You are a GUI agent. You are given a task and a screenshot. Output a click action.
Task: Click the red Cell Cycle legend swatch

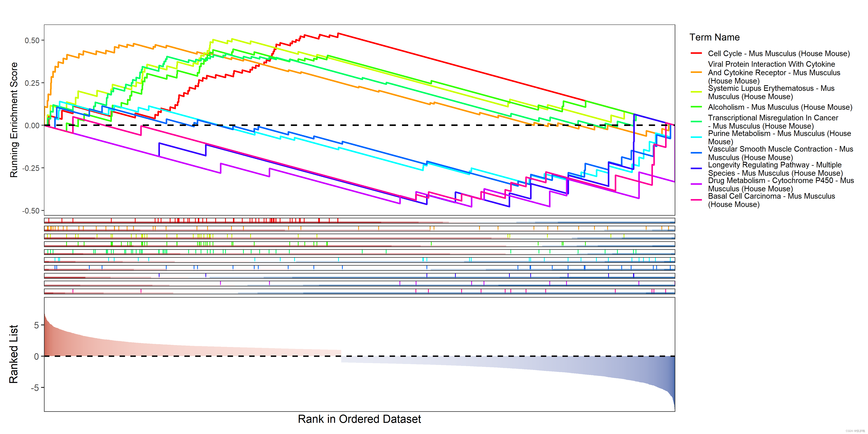pyautogui.click(x=696, y=53)
